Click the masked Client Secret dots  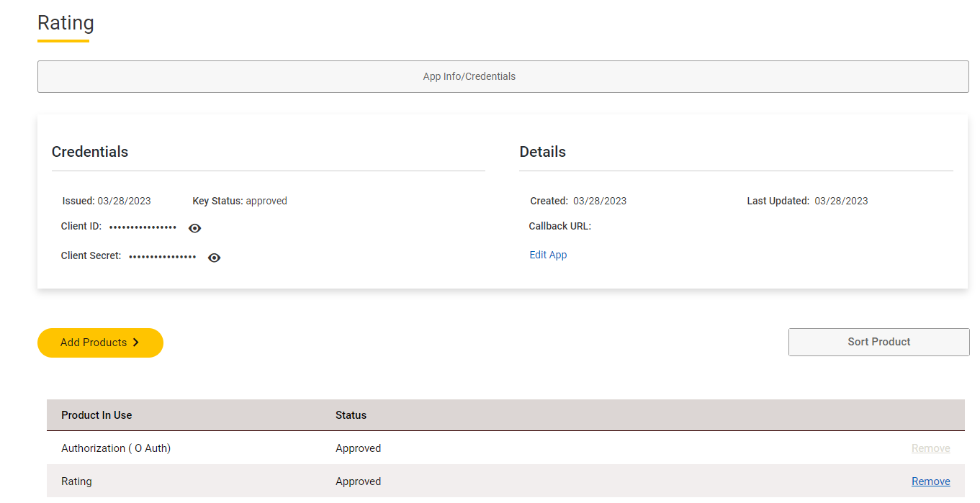click(162, 257)
